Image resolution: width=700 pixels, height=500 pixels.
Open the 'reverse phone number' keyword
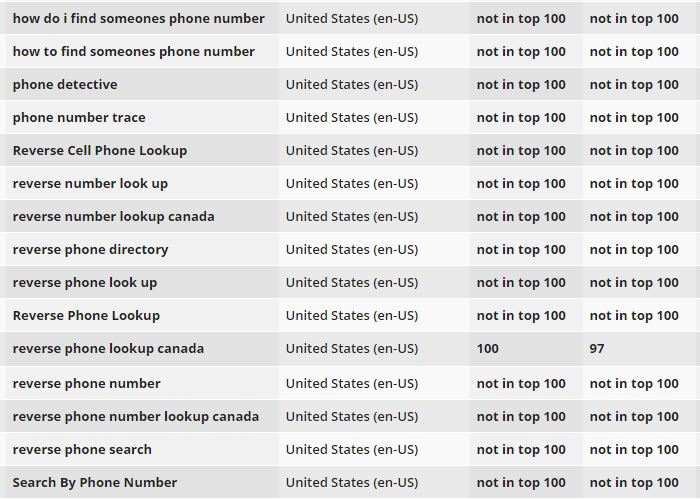pos(87,384)
